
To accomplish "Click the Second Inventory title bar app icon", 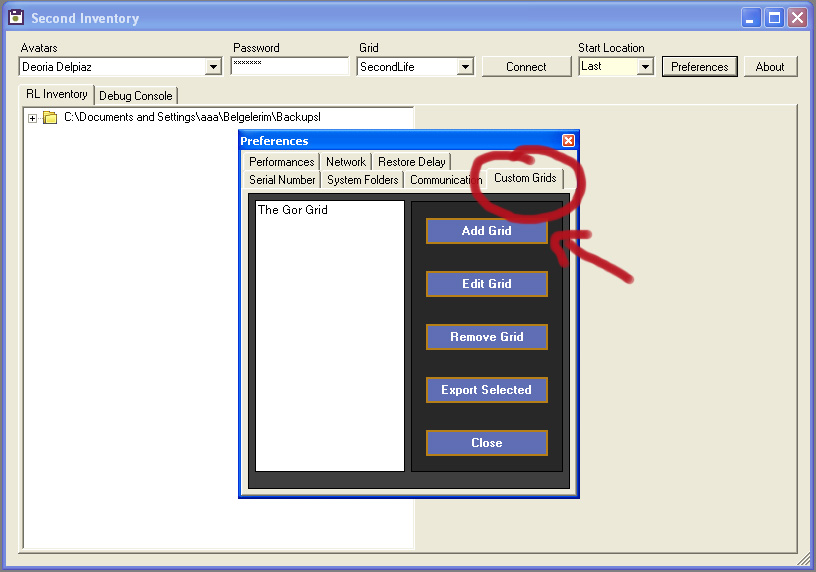I will point(16,17).
